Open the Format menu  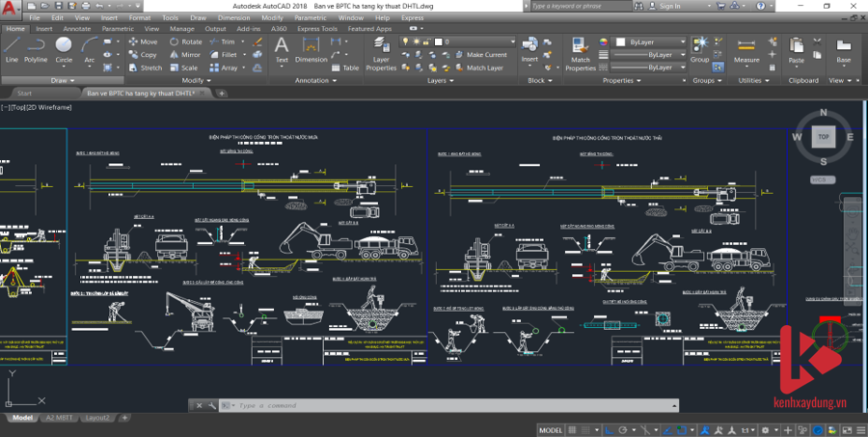(140, 17)
